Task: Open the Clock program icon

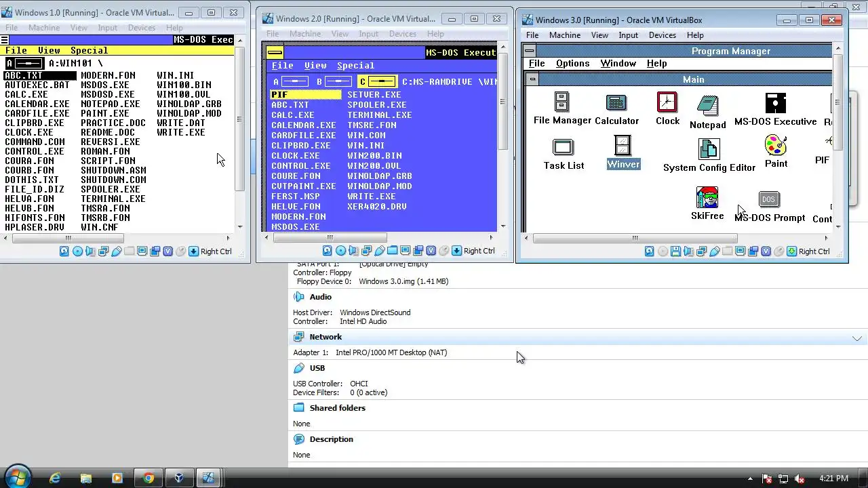Action: pos(667,109)
